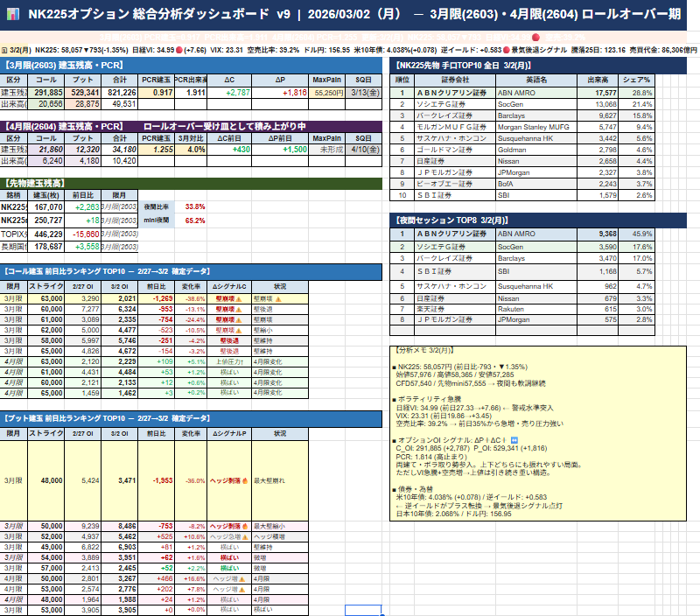This screenshot has height=616, width=700.
Task: Click the mini夜間 value 65.2%
Action: tap(191, 220)
